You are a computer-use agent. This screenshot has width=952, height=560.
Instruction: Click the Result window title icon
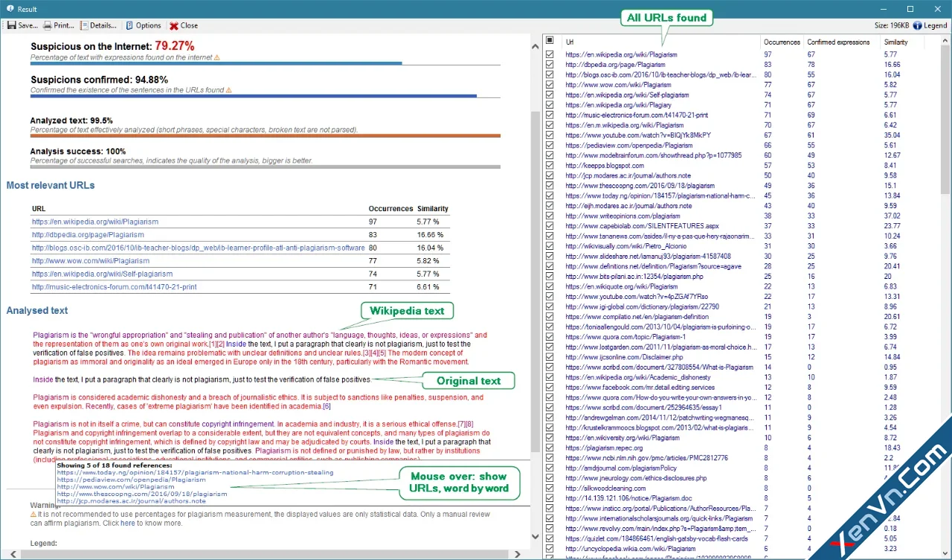pyautogui.click(x=10, y=8)
